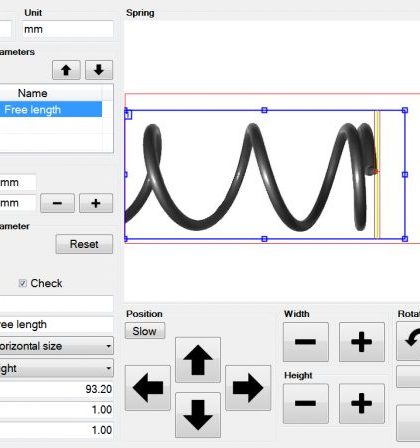Click the small plus stepper beside mm field
Screen dimensions: 420x448
click(x=96, y=203)
